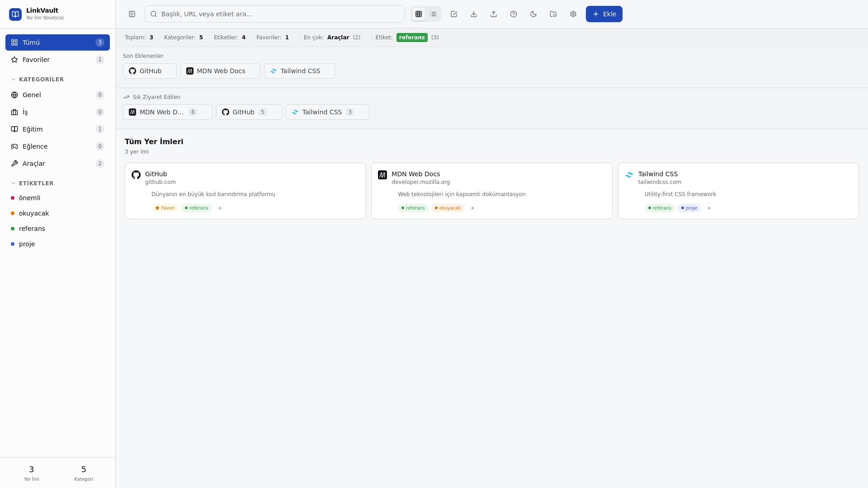Click developer.mozilla.org URL text
868x488 pixels.
[420, 182]
